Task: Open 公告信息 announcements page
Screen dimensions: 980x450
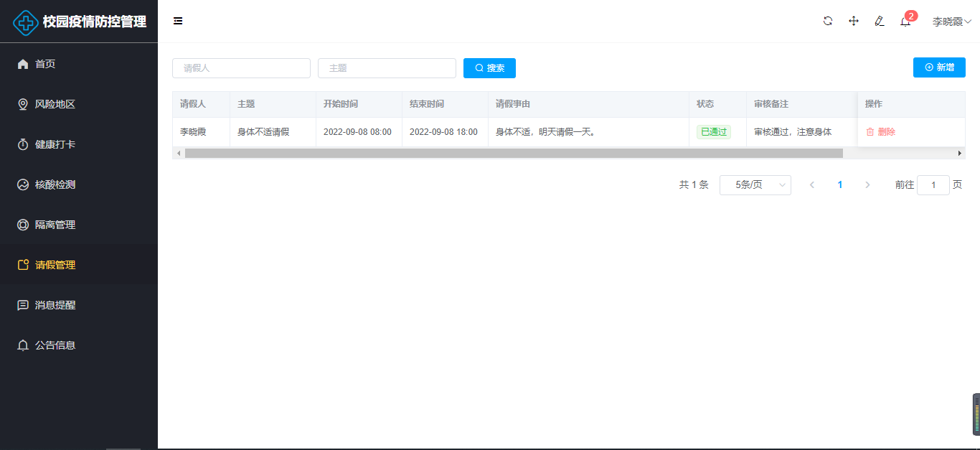Action: coord(55,345)
